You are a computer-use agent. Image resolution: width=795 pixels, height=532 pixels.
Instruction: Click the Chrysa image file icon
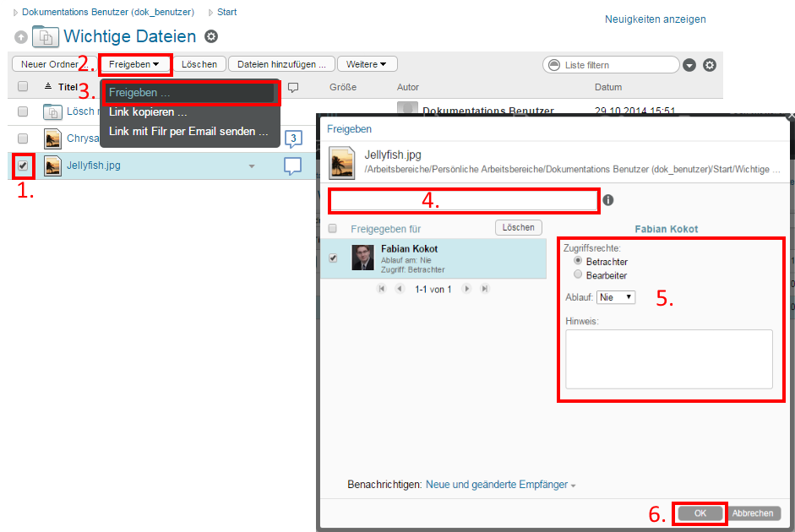(52, 138)
